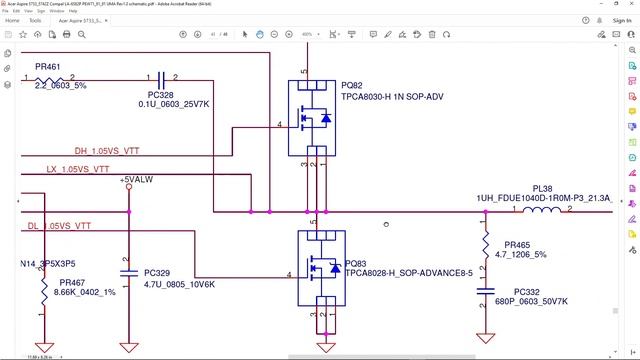Screen dimensions: 640x360
Task: Open the page thumbnails panel
Action: 7,53
